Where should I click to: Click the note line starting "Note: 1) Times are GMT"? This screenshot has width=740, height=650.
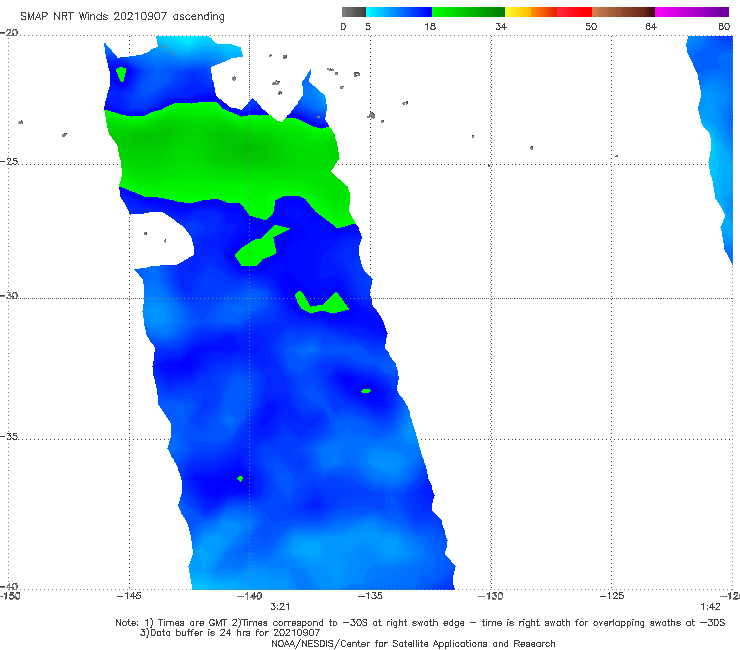pos(420,623)
